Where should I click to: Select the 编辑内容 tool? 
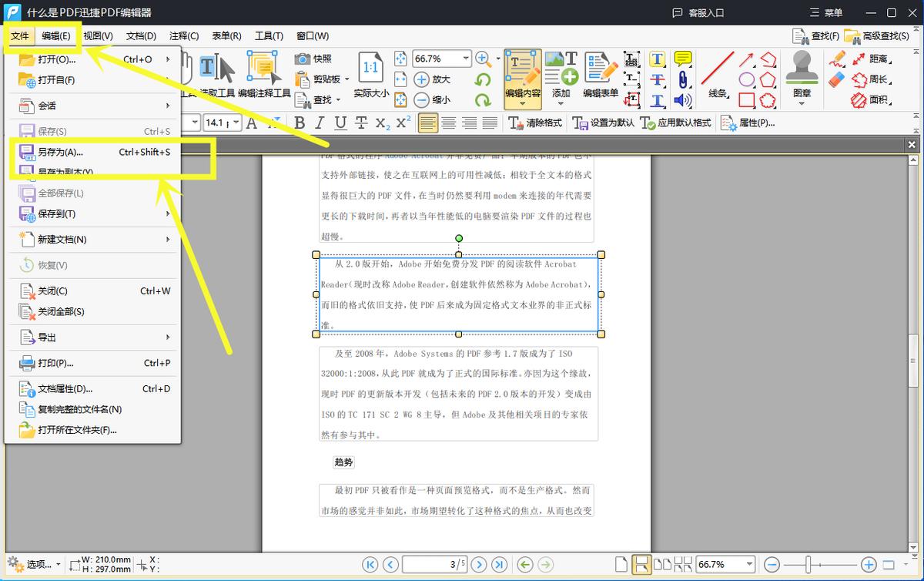pyautogui.click(x=523, y=78)
